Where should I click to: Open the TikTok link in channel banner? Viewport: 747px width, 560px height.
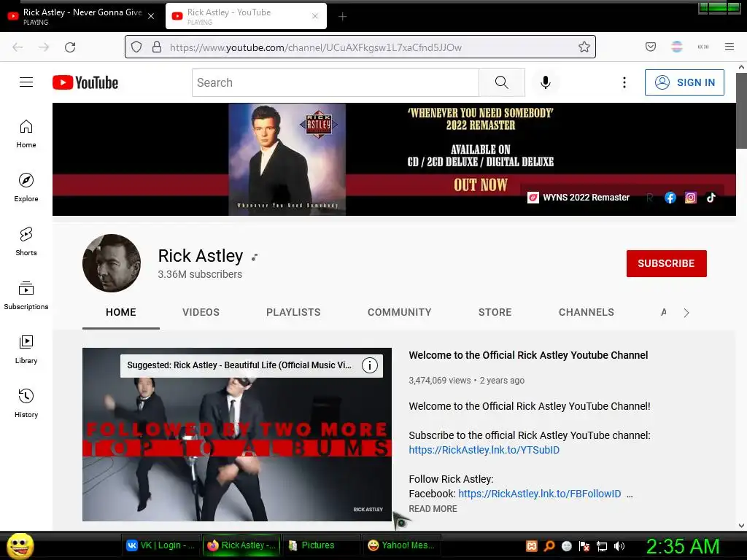pyautogui.click(x=711, y=198)
